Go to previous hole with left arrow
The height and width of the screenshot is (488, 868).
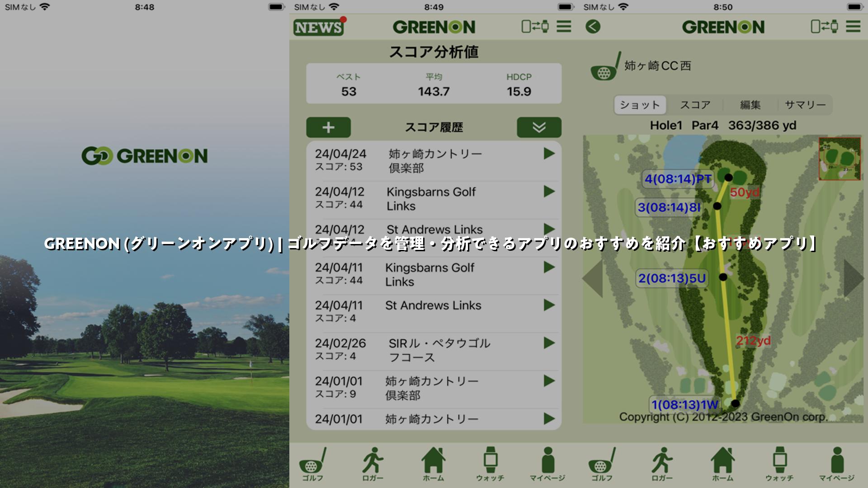point(593,278)
